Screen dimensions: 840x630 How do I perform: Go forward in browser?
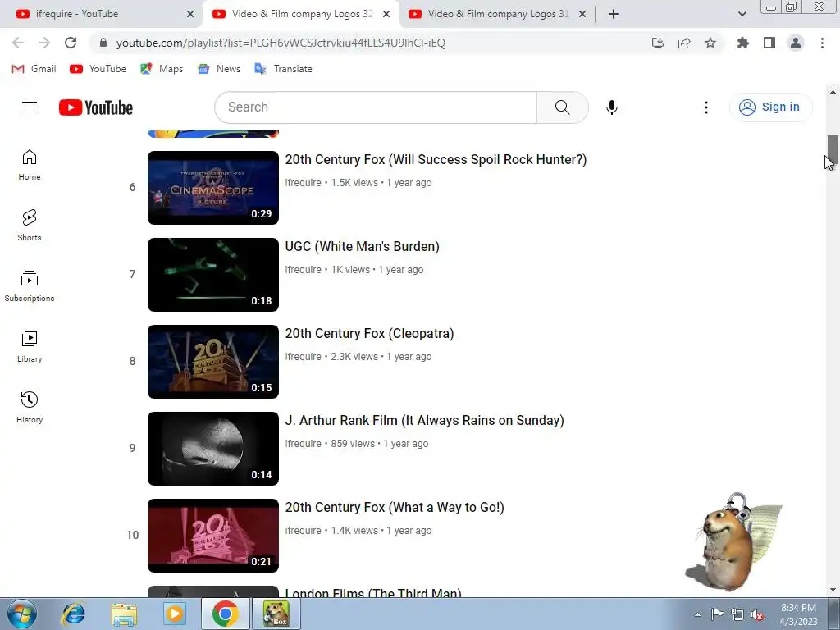44,43
